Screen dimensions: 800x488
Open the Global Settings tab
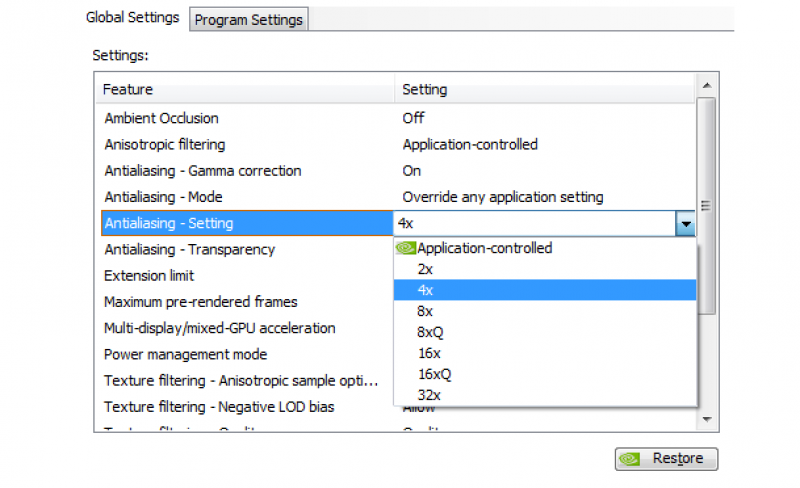pyautogui.click(x=133, y=17)
